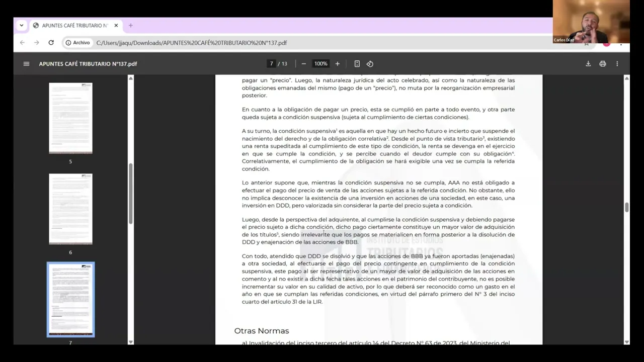Open the PDF more-options three-dot menu
644x362 pixels.
point(617,63)
